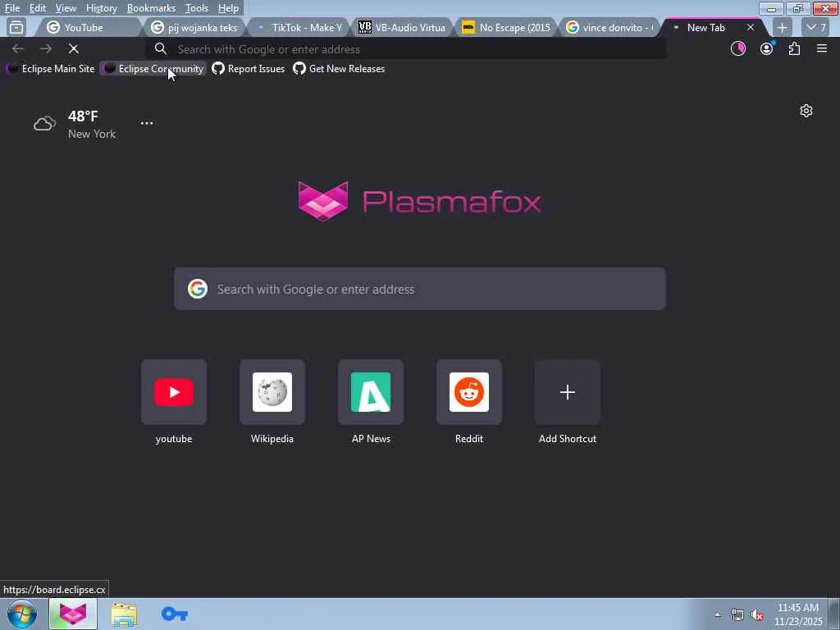Viewport: 840px width, 630px height.
Task: Open the Extensions puzzle icon
Action: (794, 48)
